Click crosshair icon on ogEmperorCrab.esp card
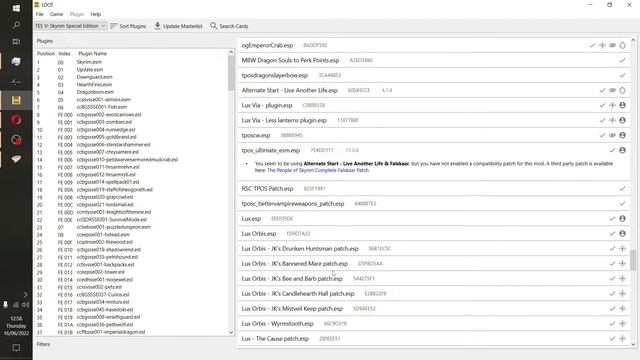This screenshot has height=360, width=640. [602, 45]
